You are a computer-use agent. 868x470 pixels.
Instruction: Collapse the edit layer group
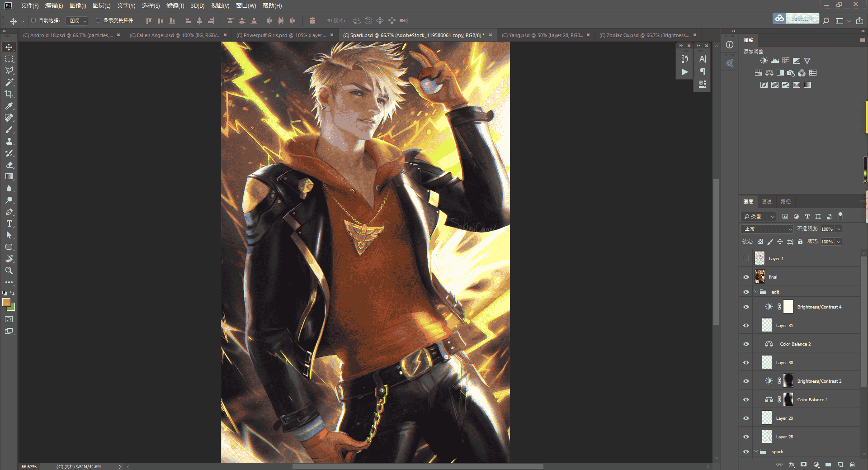click(x=756, y=292)
